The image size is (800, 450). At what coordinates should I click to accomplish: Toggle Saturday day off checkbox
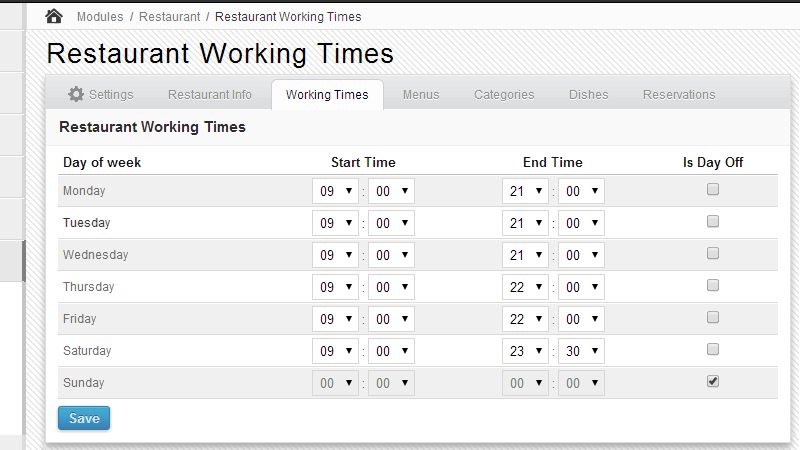(x=713, y=349)
